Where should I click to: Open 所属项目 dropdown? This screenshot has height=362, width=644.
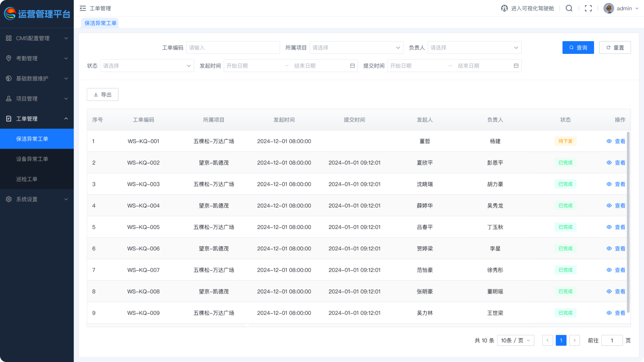[x=356, y=48]
